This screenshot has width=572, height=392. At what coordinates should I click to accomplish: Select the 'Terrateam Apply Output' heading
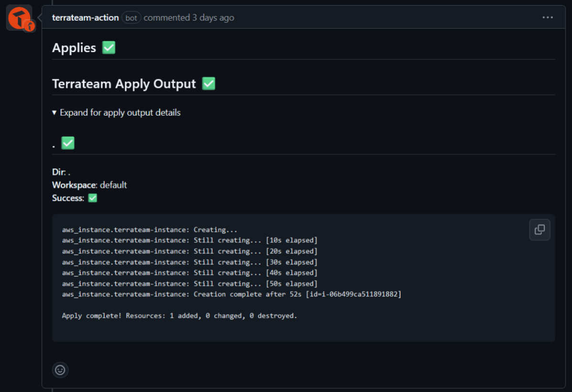pos(124,84)
